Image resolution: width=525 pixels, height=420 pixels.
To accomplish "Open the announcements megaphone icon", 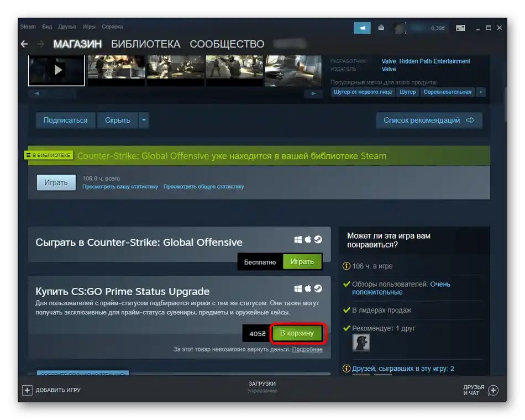I will (363, 28).
